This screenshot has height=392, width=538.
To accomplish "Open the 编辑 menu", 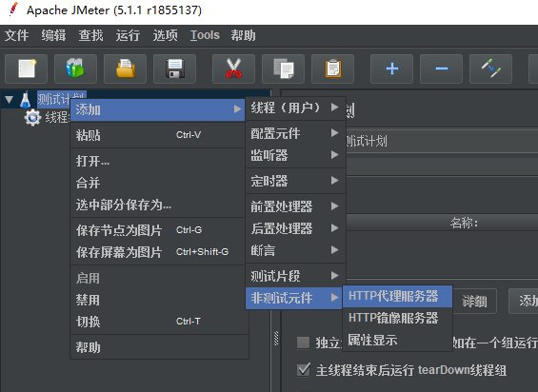I will pyautogui.click(x=53, y=35).
